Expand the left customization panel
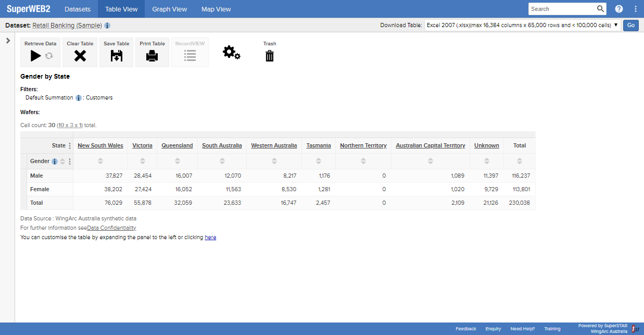 (x=8, y=40)
